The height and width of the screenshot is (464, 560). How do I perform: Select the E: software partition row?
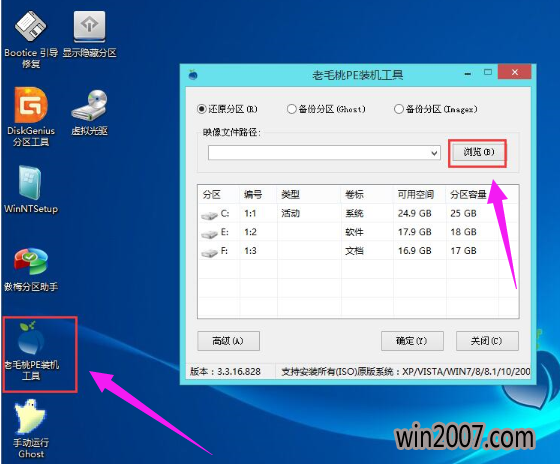pos(358,232)
